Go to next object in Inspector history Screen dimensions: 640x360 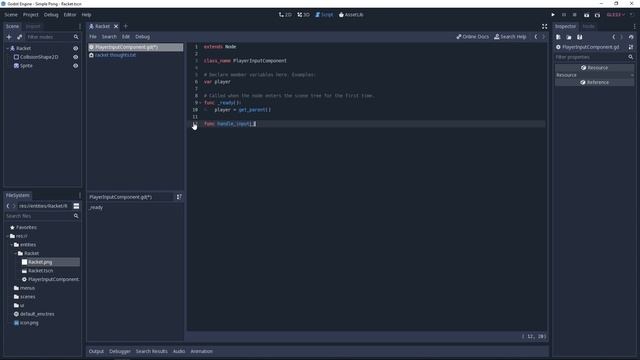pyautogui.click(x=622, y=37)
